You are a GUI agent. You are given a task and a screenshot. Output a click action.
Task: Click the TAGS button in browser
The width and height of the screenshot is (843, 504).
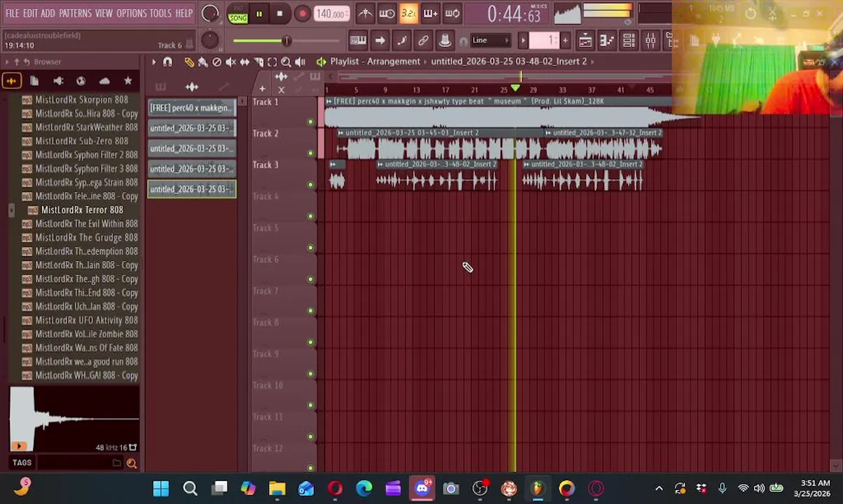click(x=22, y=463)
